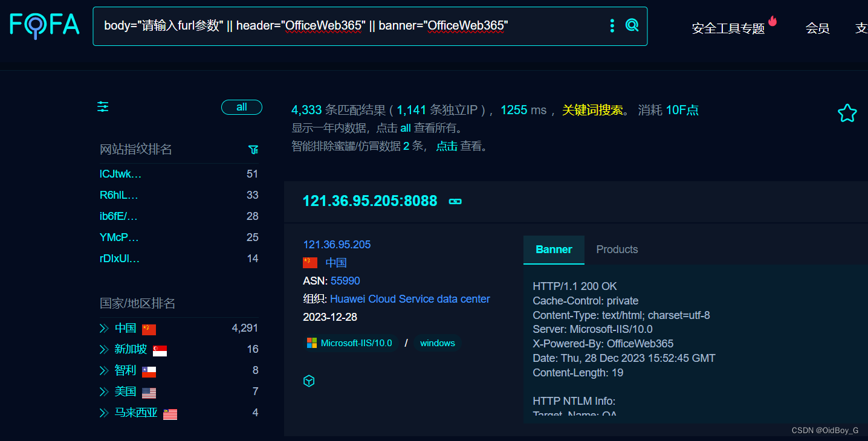Click the windows tag
This screenshot has height=441, width=868.
[438, 343]
